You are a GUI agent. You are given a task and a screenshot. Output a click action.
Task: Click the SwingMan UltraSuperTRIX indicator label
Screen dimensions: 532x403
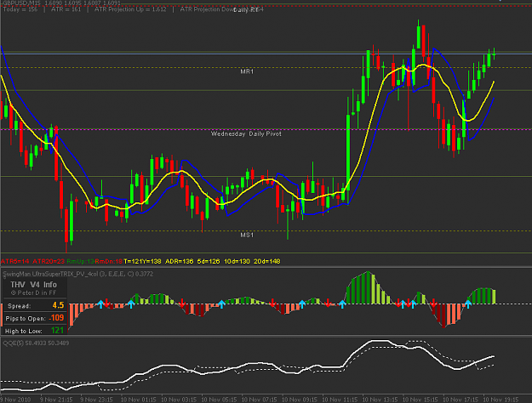pyautogui.click(x=78, y=274)
